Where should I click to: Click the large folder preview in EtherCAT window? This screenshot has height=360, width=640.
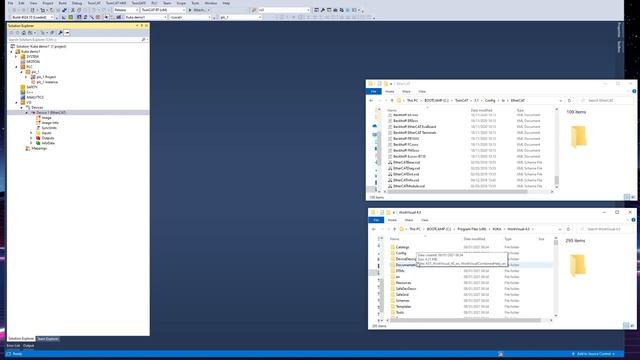tap(578, 136)
